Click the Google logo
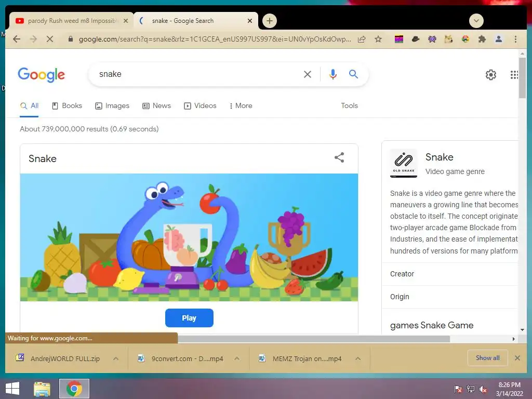Viewport: 532px width, 399px height. pyautogui.click(x=42, y=75)
